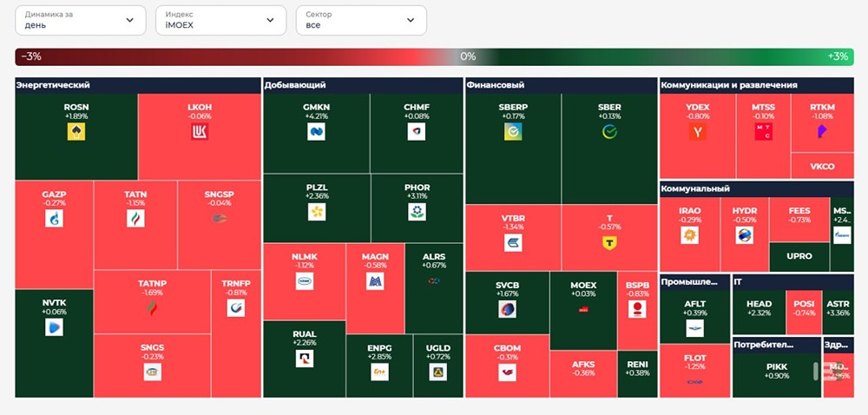Open the AFKS stock tile
Image resolution: width=868 pixels, height=415 pixels.
(583, 374)
